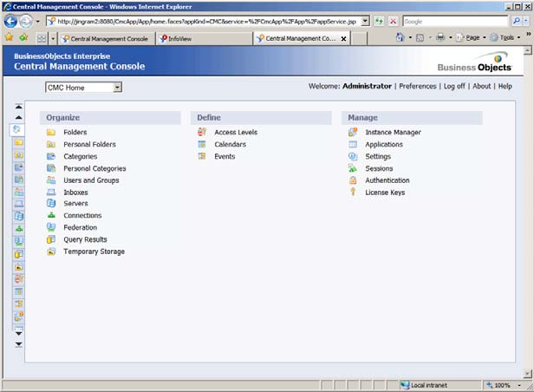Select the License Keys key icon
Image resolution: width=534 pixels, height=392 pixels.
pyautogui.click(x=353, y=192)
